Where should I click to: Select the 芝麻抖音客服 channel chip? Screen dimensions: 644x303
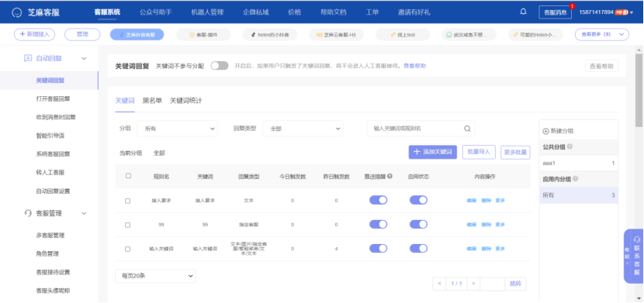(x=137, y=35)
